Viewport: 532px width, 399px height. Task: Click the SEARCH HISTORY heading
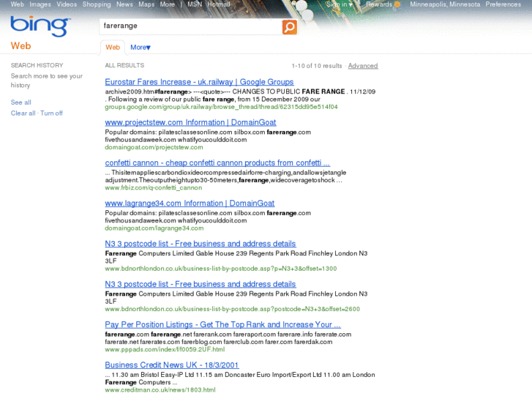[x=37, y=65]
